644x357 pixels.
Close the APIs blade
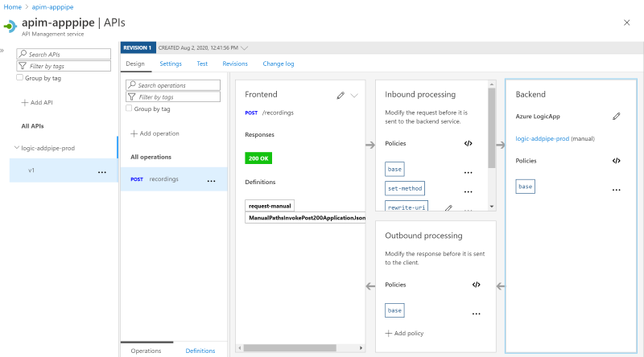pyautogui.click(x=627, y=23)
